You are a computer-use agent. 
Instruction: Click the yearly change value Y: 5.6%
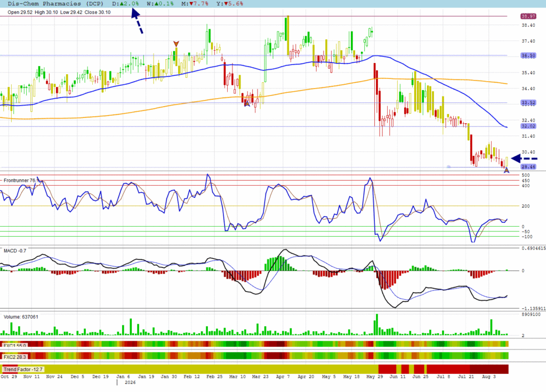click(x=230, y=4)
